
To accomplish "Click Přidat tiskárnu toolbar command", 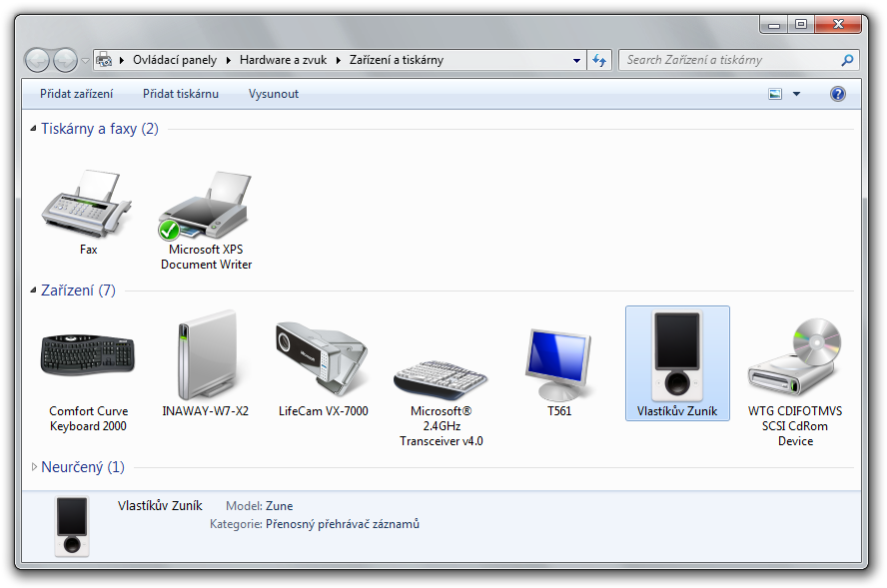I will click(x=181, y=94).
